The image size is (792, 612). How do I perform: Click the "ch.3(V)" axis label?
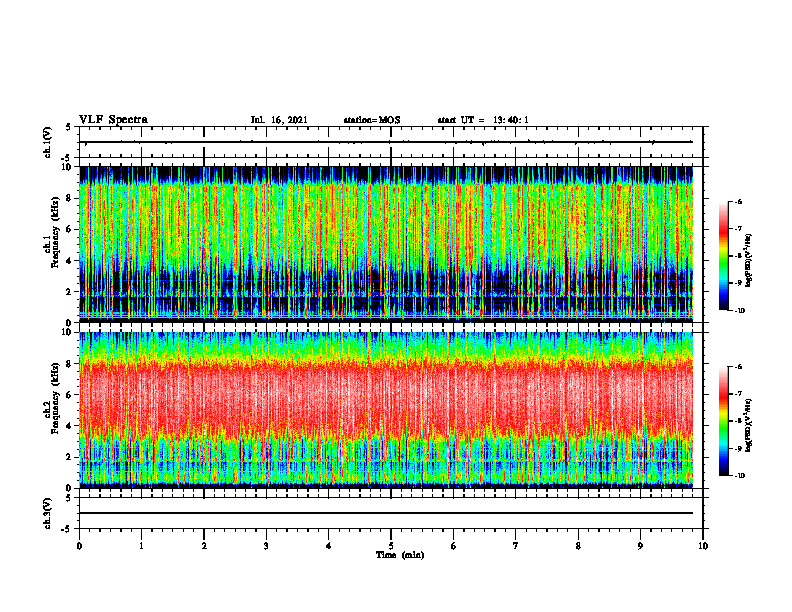(x=48, y=513)
